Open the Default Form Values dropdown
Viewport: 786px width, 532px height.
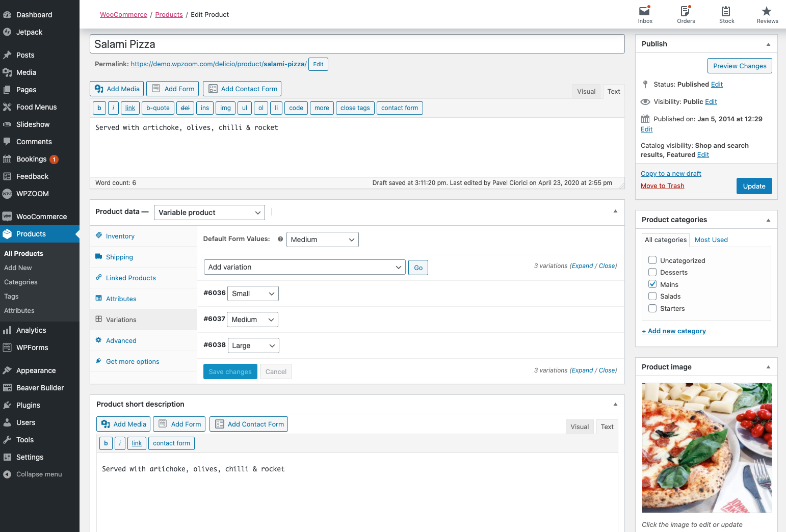point(323,240)
